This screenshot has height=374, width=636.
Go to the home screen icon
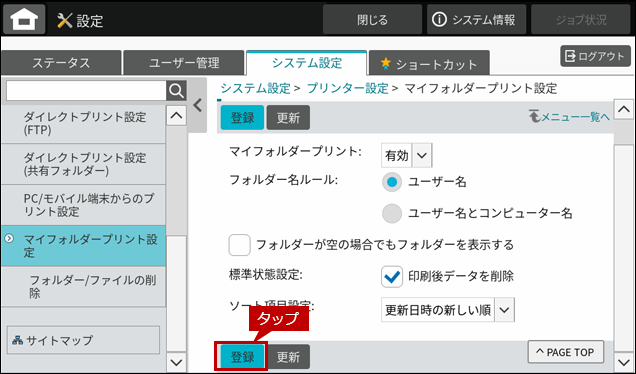[24, 19]
